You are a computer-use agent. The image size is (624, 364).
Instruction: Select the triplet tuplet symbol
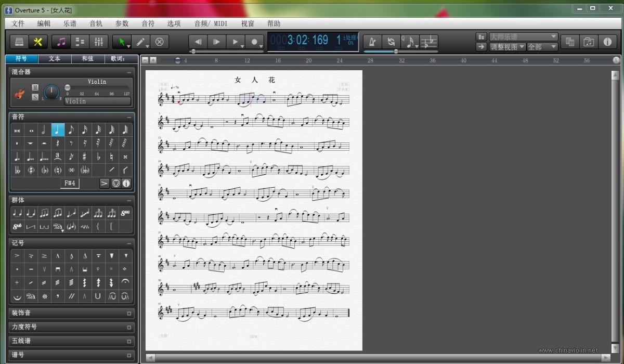(x=58, y=157)
